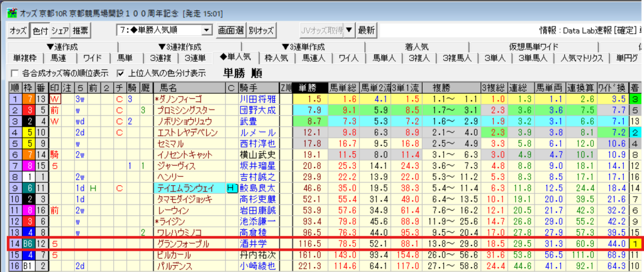The width and height of the screenshot is (644, 272).
Task: Toggle the 色付 coloring button
Action: click(40, 30)
